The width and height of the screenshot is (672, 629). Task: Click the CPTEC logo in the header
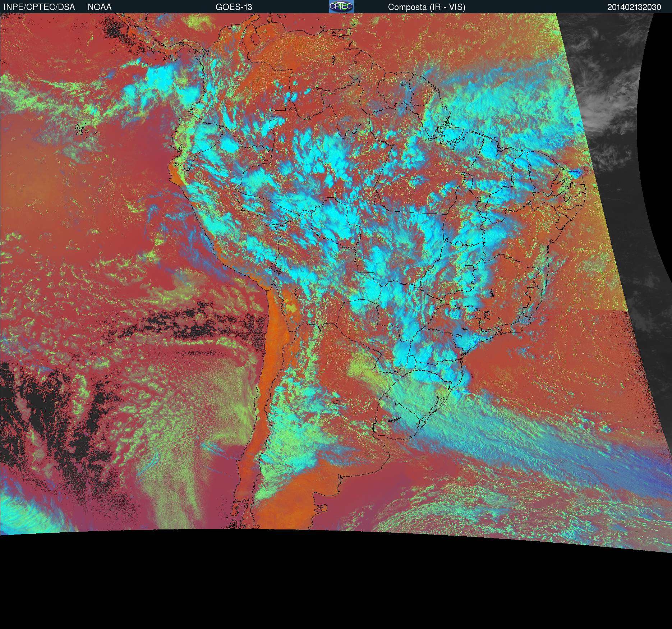[341, 6]
